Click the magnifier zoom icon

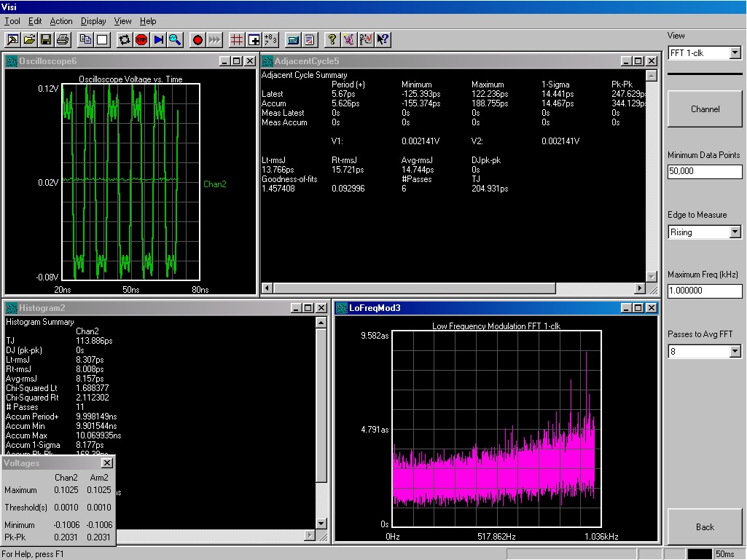175,39
